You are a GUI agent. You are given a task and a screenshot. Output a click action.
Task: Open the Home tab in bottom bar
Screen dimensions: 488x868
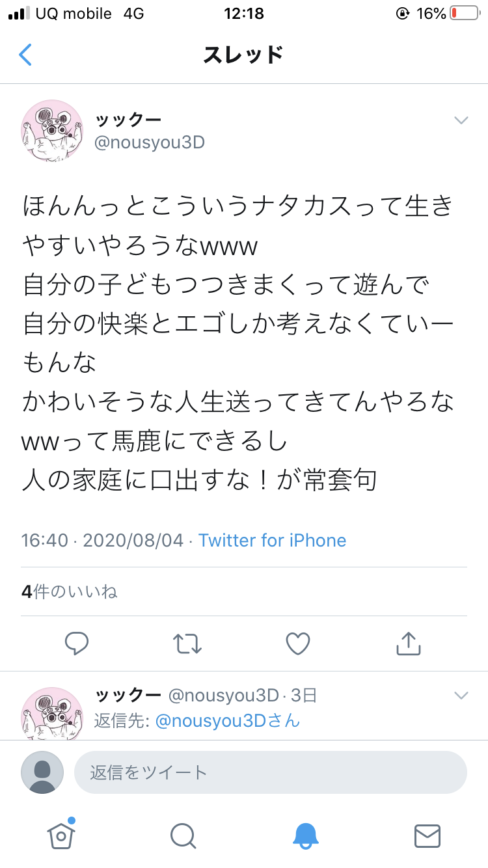click(x=61, y=835)
